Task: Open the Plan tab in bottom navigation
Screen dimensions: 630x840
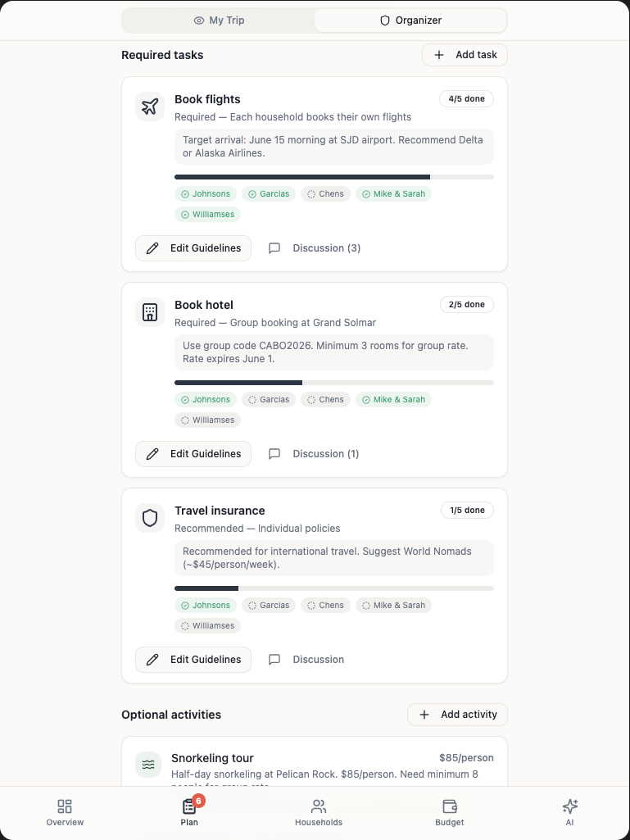Action: [189, 810]
